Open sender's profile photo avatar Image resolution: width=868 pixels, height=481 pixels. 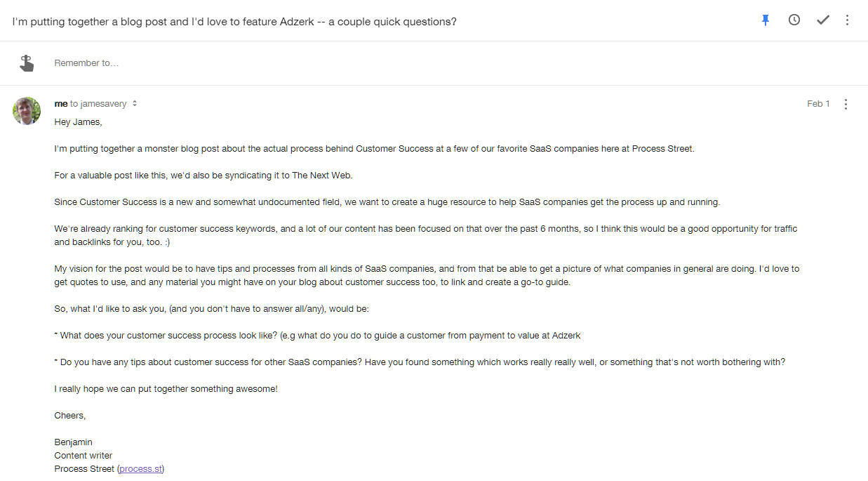pos(27,111)
